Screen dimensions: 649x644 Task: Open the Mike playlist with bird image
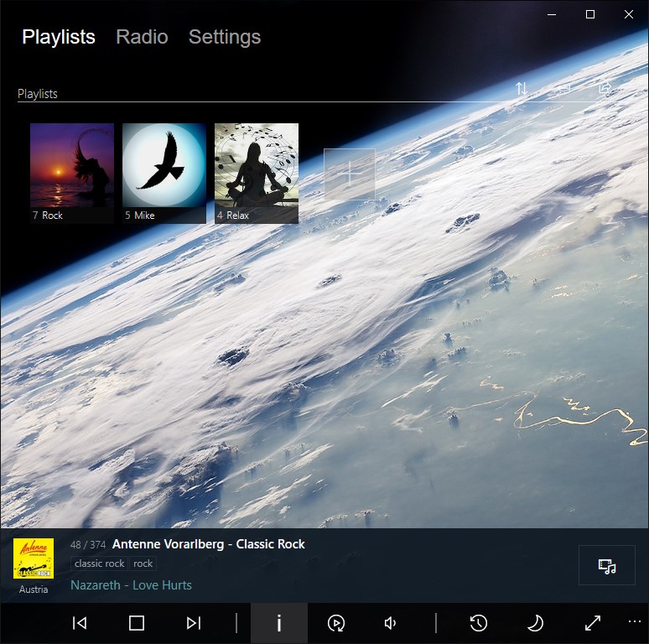point(164,173)
